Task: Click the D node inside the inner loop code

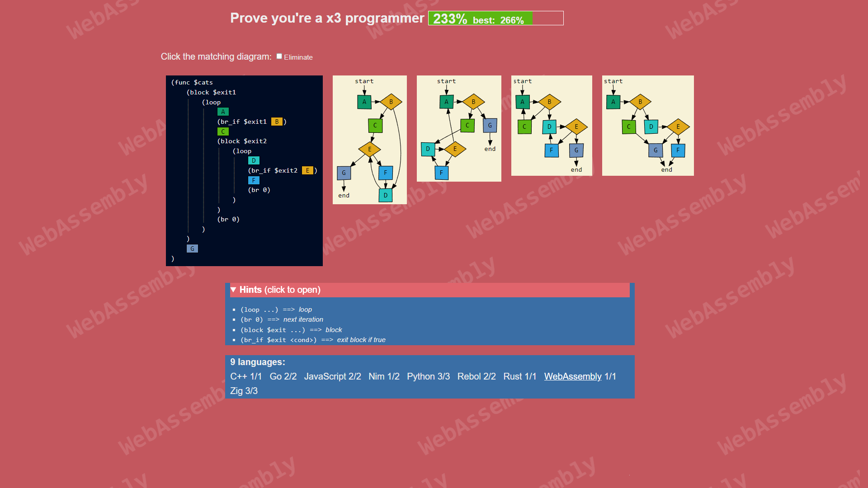Action: pyautogui.click(x=254, y=160)
